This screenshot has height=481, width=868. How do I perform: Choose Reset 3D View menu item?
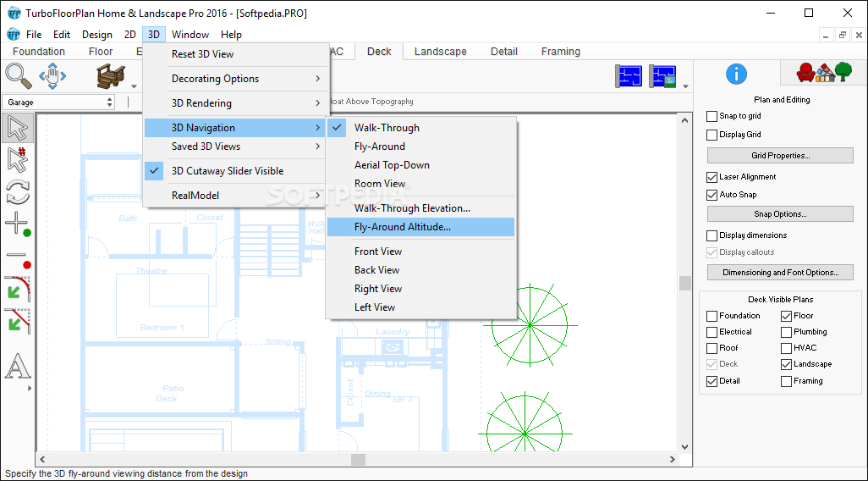234,54
